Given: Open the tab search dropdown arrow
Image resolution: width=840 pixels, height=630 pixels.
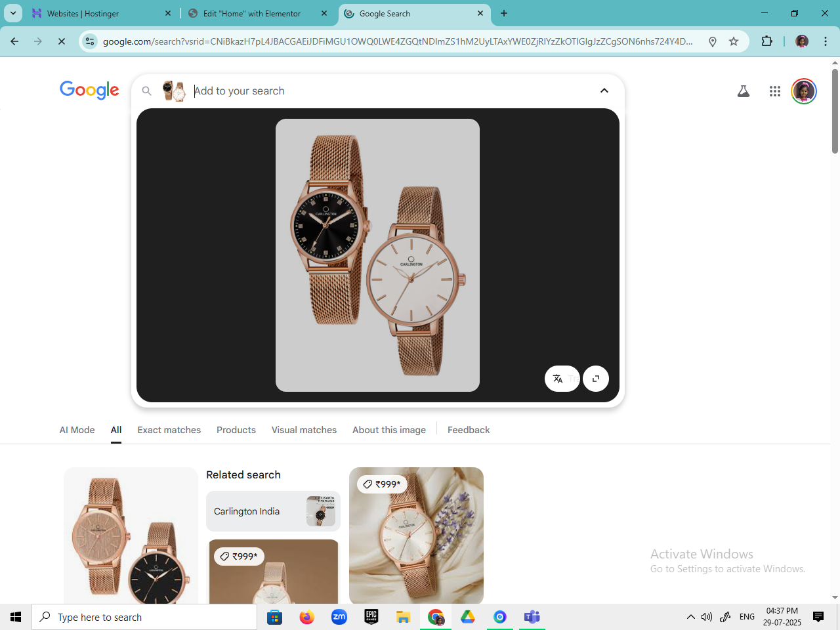Looking at the screenshot, I should pyautogui.click(x=13, y=13).
